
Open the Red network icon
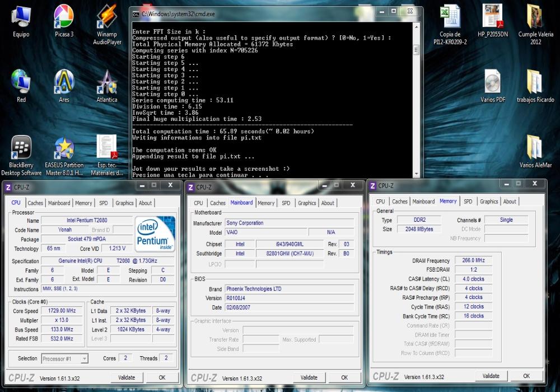click(x=21, y=86)
